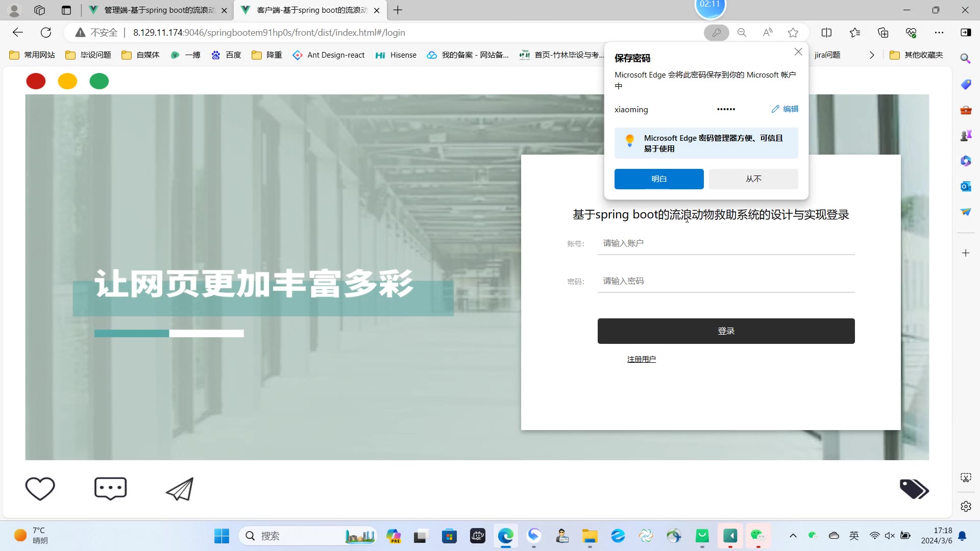
Task: Click the 账号 input field
Action: (726, 243)
